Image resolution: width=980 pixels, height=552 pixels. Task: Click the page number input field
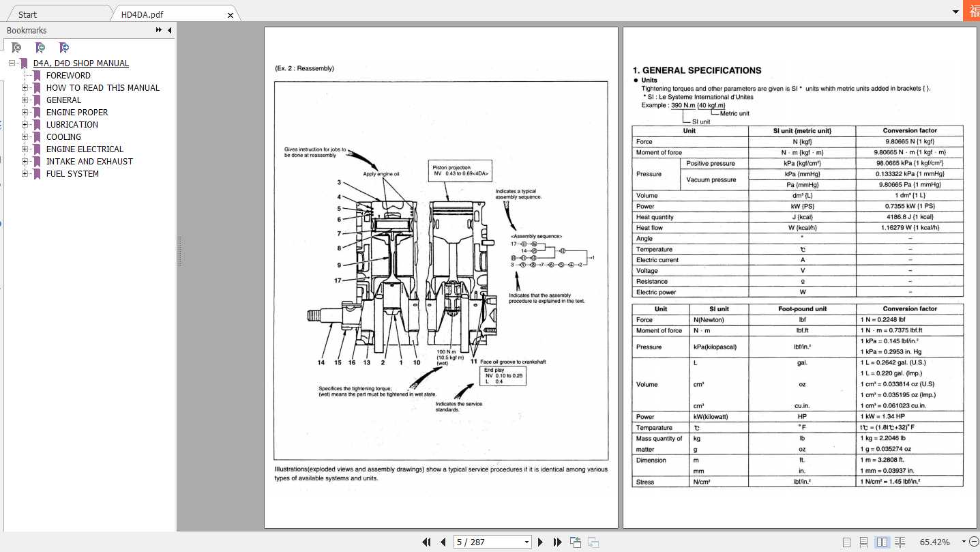click(477, 541)
